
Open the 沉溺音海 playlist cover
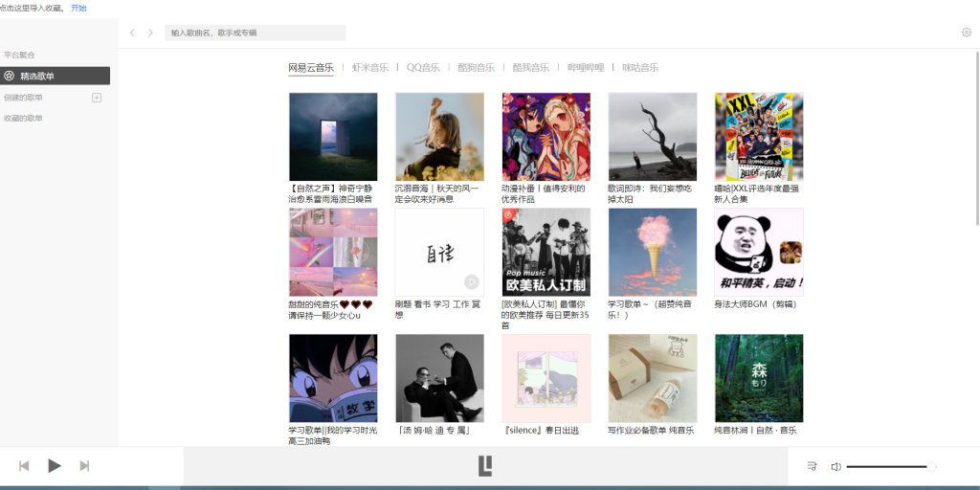439,137
